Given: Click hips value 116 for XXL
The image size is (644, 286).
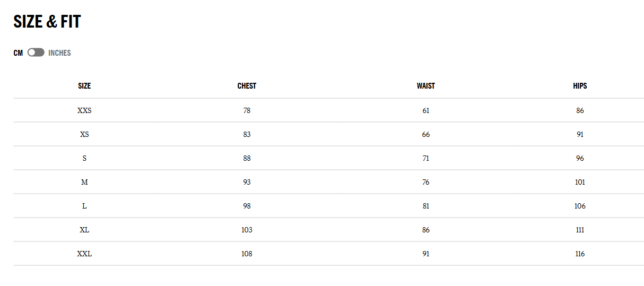Looking at the screenshot, I should 580,254.
